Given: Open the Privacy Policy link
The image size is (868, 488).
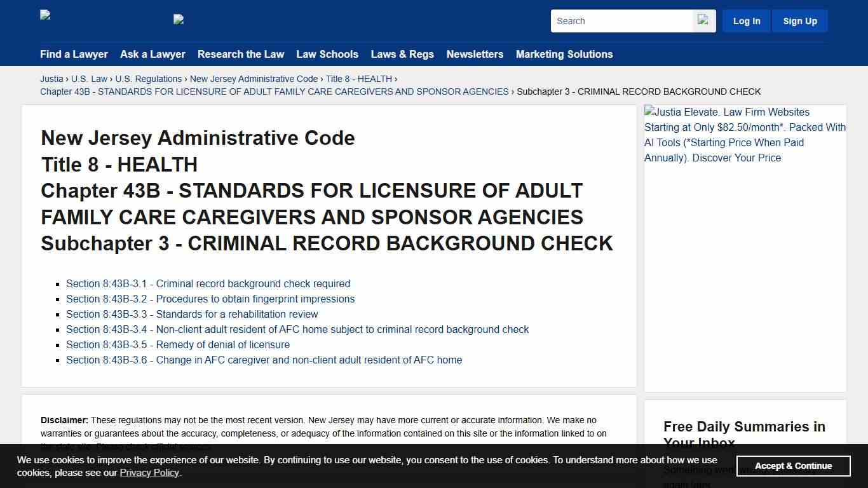Looking at the screenshot, I should click(149, 473).
